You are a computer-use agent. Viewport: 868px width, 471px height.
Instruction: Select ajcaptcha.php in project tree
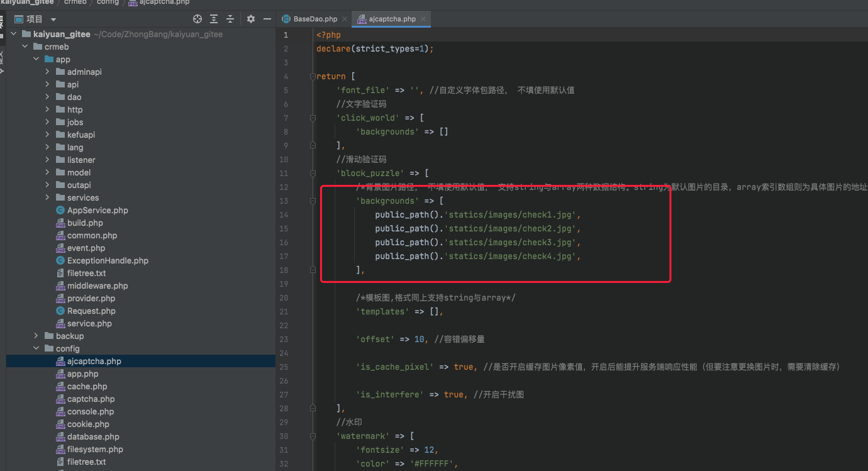click(x=94, y=361)
